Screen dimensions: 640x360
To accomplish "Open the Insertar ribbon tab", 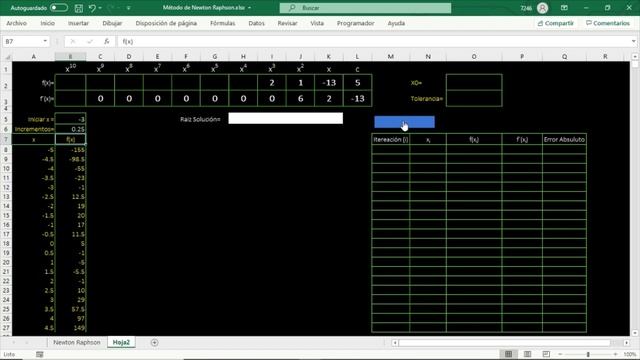I will tap(78, 23).
